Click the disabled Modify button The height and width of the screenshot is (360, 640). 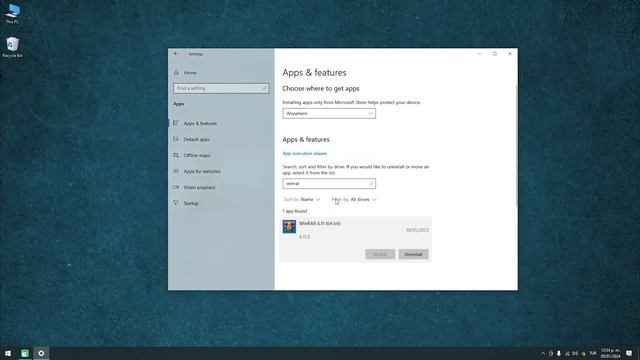[x=380, y=254]
